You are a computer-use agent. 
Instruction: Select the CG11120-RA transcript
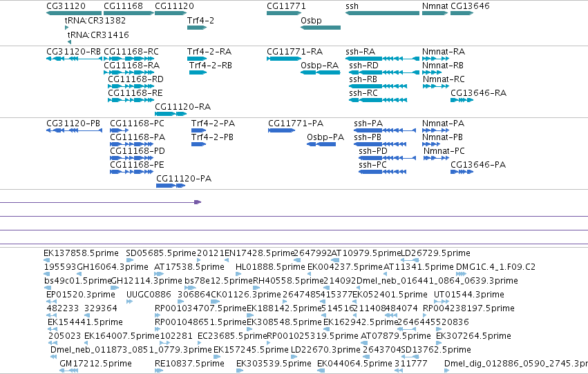point(171,114)
